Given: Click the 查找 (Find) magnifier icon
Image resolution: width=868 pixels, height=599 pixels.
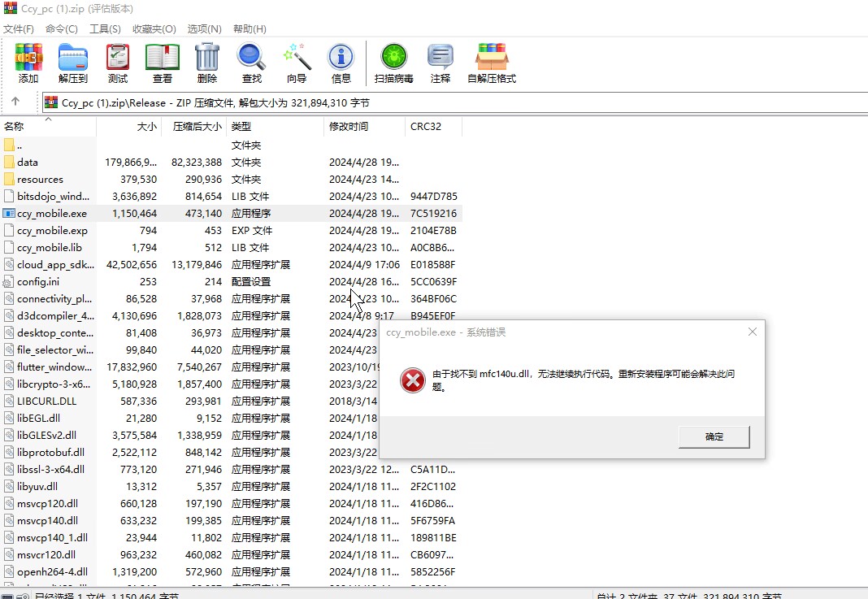Looking at the screenshot, I should tap(252, 63).
